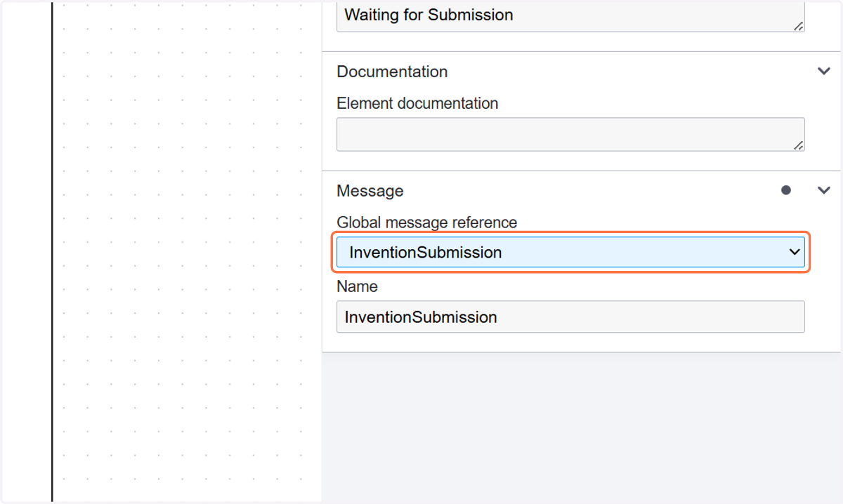Click the Message section's dot indicator
843x504 pixels.
(786, 190)
